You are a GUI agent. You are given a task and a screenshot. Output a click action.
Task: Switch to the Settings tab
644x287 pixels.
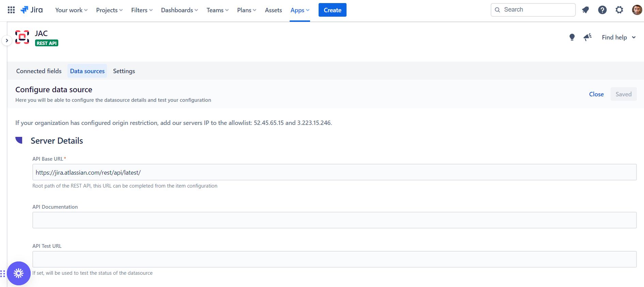pyautogui.click(x=124, y=71)
